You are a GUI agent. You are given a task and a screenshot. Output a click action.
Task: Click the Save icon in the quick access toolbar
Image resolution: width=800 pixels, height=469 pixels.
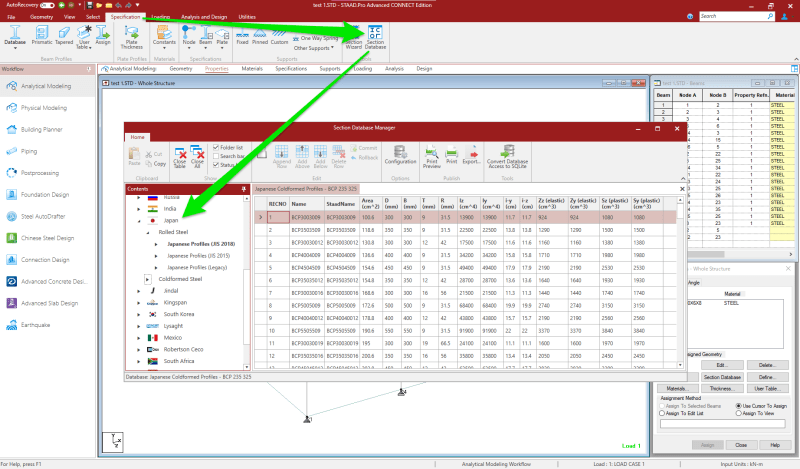(90, 5)
